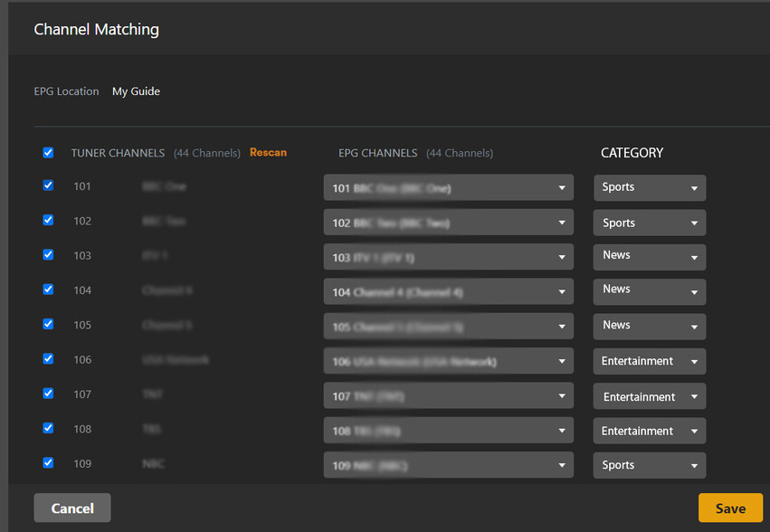This screenshot has height=532, width=770.
Task: Uncheck the channel 101 checkbox
Action: pyautogui.click(x=48, y=185)
